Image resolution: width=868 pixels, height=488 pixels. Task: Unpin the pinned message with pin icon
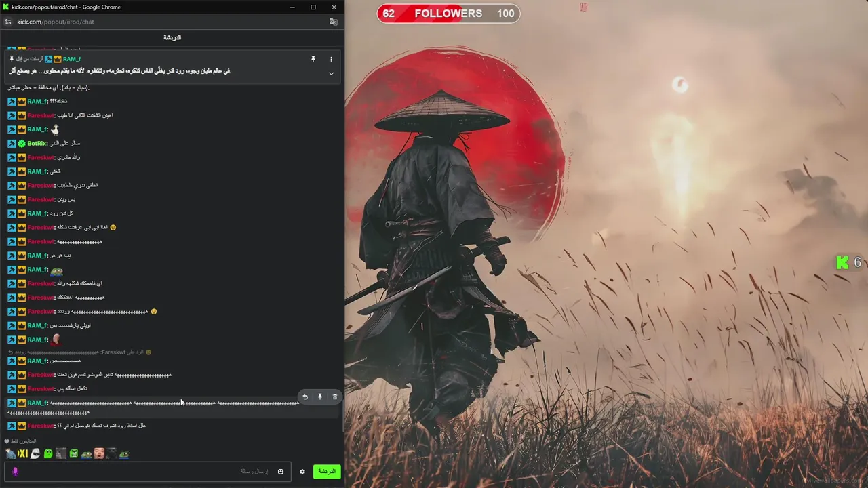click(313, 59)
